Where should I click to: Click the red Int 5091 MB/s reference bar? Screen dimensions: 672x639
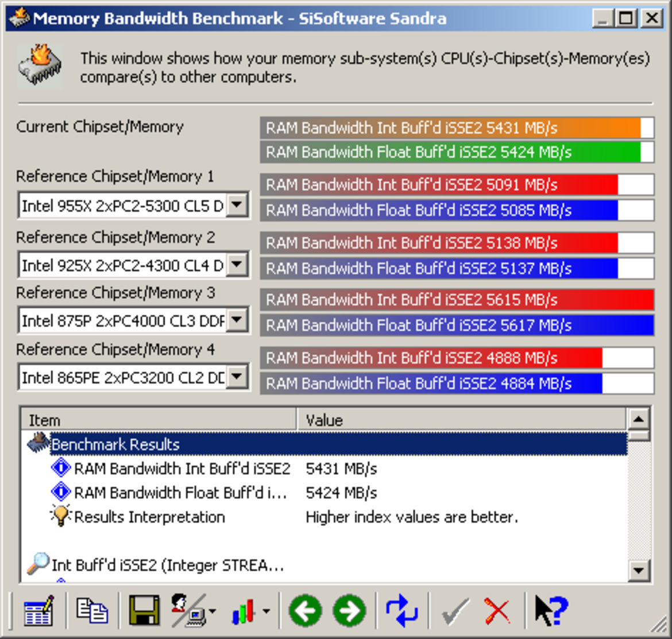click(x=457, y=185)
